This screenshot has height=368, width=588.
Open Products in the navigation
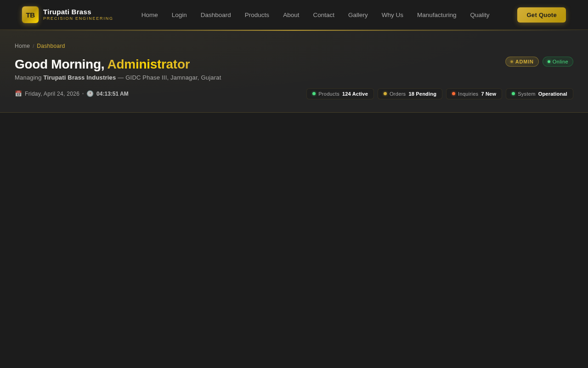pyautogui.click(x=257, y=15)
